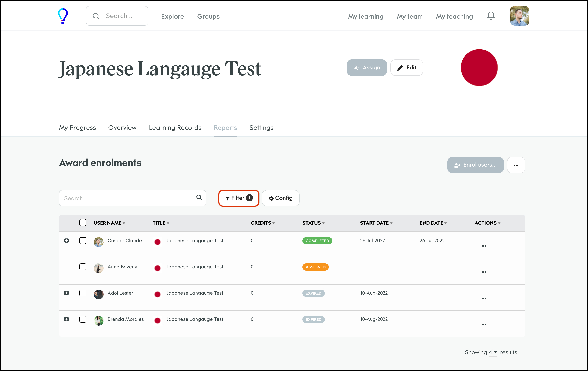Click the Enrol users button
The image size is (588, 371).
475,165
